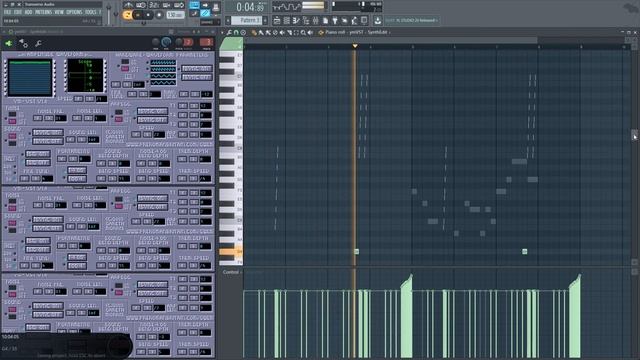
Task: Click the download arrow news icon
Action: pyautogui.click(x=378, y=20)
